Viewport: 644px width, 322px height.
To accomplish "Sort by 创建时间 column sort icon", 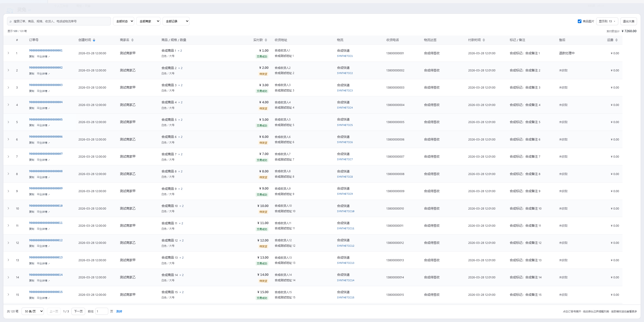I will tap(94, 40).
